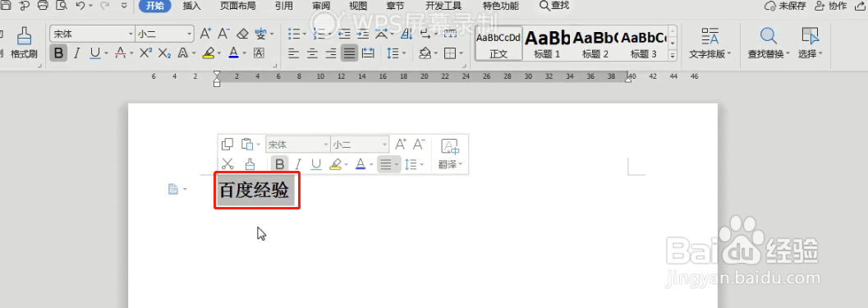Viewport: 868px width, 308px height.
Task: Click the redo arrow
Action: tap(104, 6)
